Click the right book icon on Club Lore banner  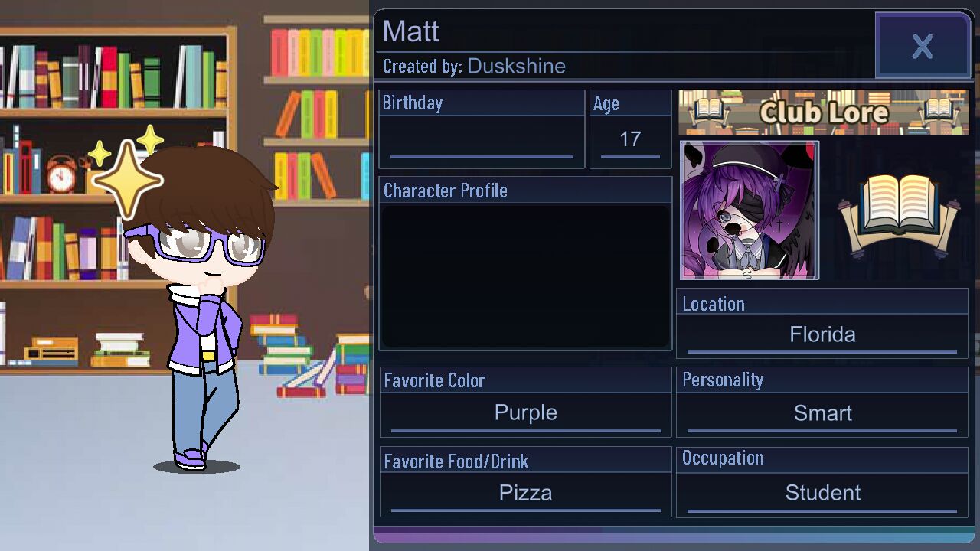pyautogui.click(x=939, y=112)
